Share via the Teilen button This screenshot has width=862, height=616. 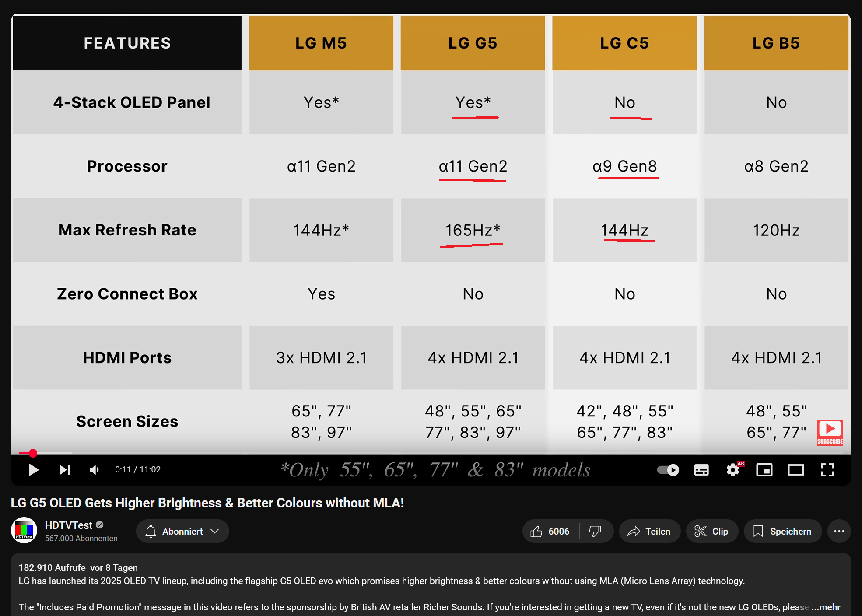(x=649, y=531)
